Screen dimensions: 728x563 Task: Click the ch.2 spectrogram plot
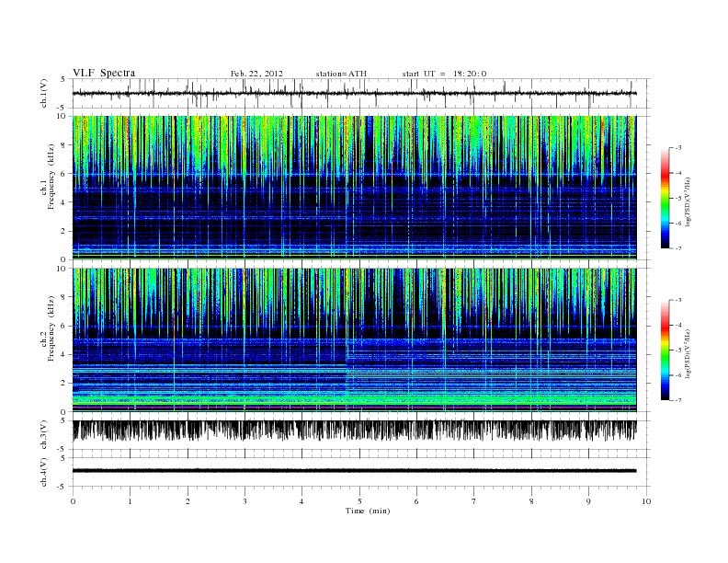point(354,339)
